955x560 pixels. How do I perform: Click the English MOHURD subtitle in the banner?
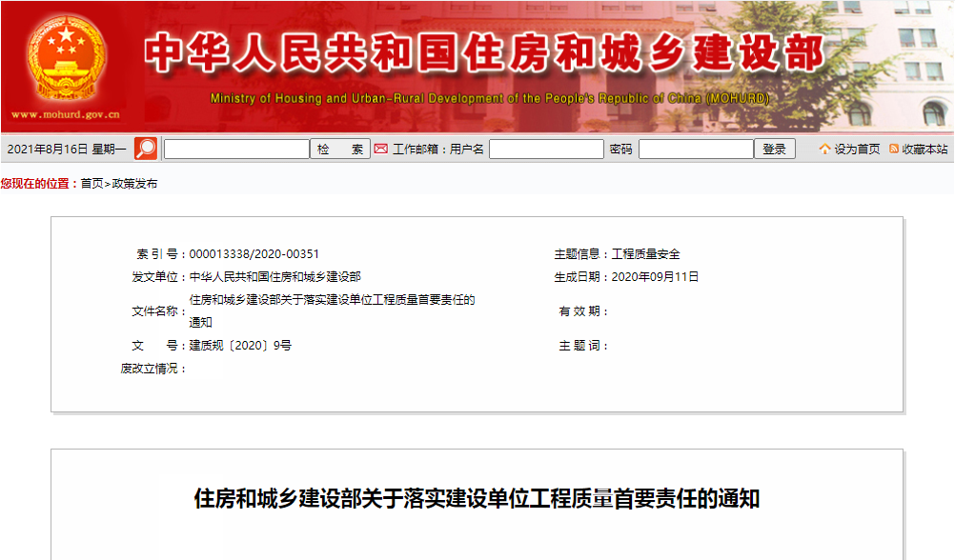click(489, 99)
